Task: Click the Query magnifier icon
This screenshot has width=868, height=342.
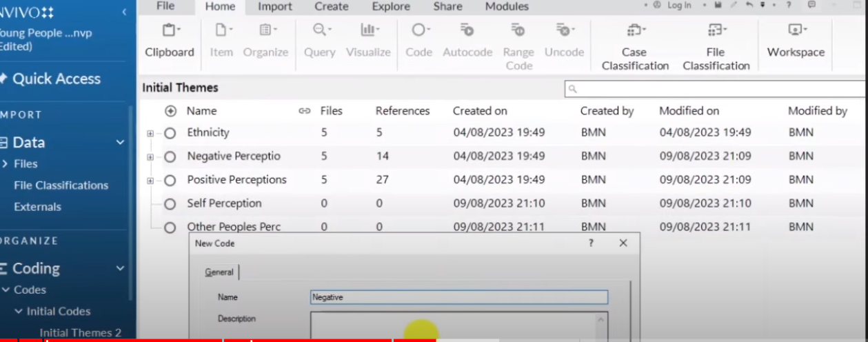Action: coord(320,31)
